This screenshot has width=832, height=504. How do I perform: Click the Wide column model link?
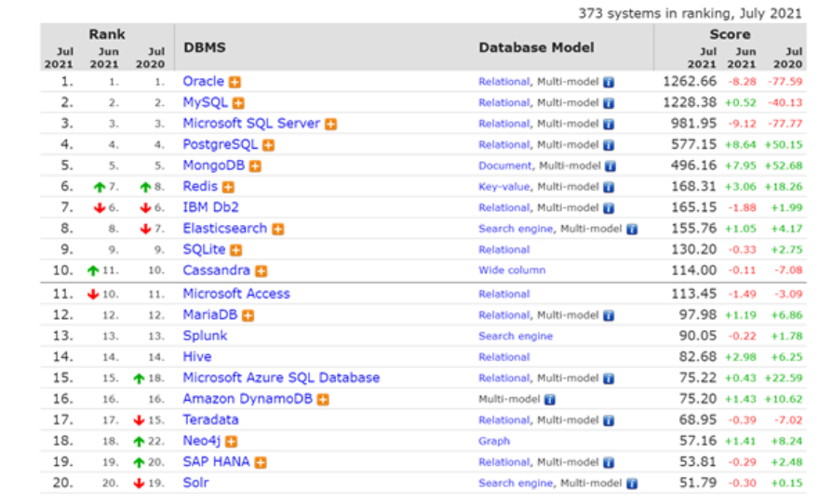512,271
